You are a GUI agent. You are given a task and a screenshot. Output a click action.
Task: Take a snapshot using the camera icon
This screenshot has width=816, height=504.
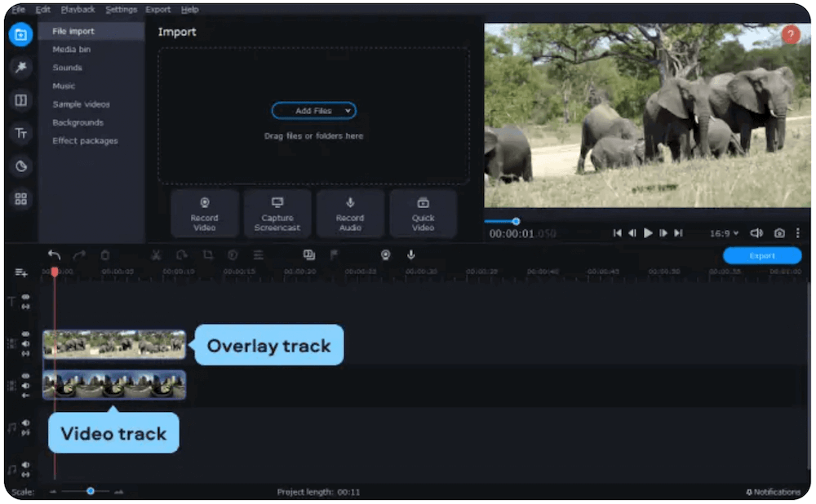coord(779,232)
